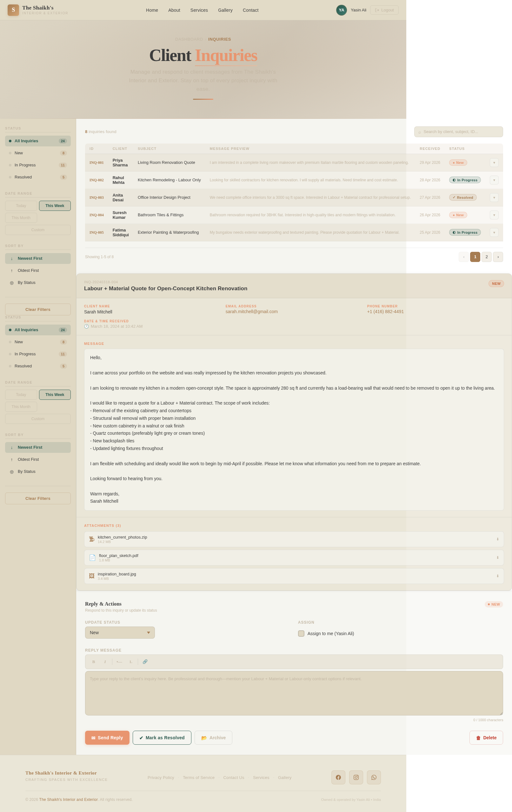Open Home in top navigation
The height and width of the screenshot is (812, 512).
click(152, 10)
